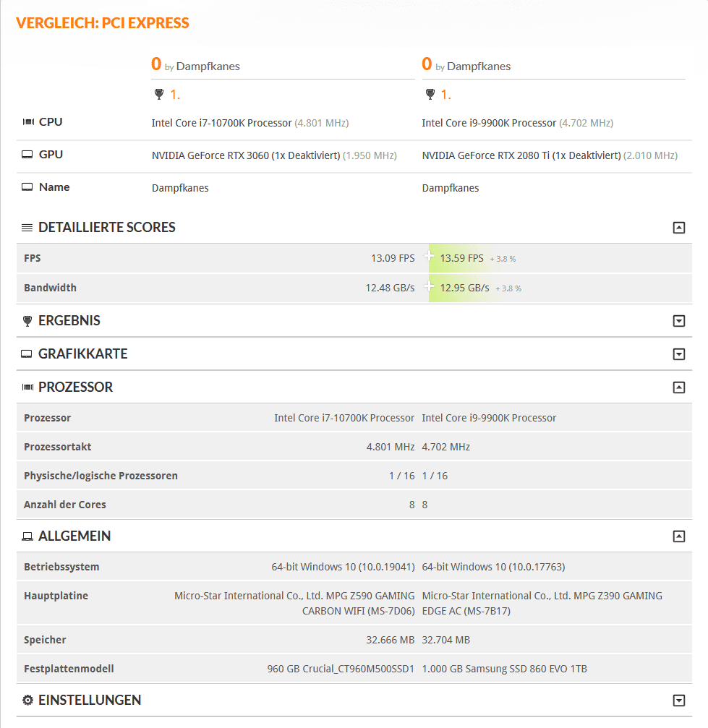Expand the Ergebnis section

[679, 321]
